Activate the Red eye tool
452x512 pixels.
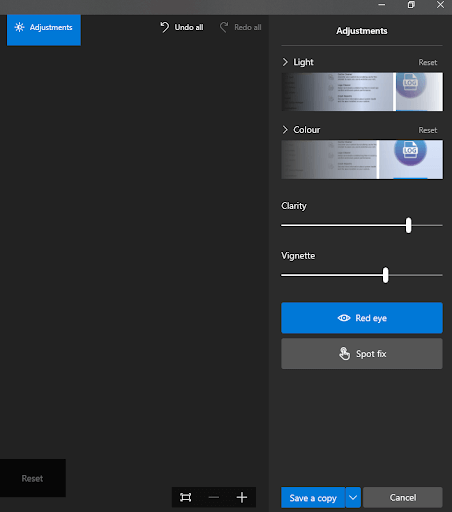362,318
